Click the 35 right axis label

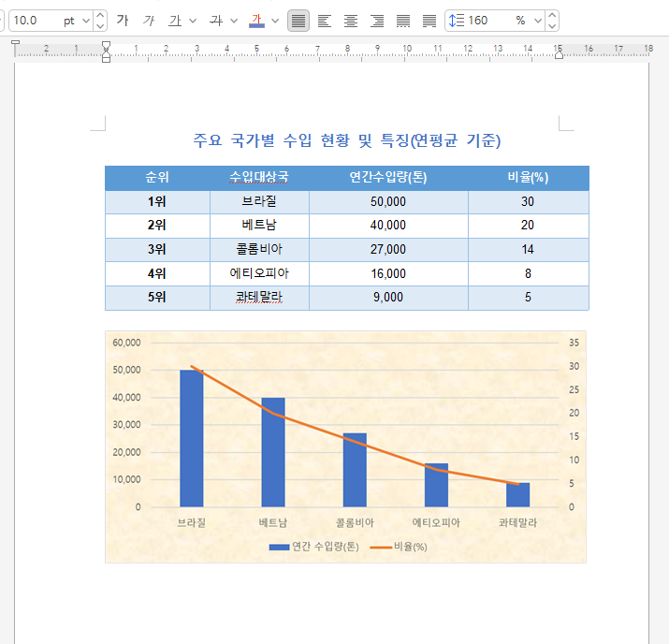point(574,343)
